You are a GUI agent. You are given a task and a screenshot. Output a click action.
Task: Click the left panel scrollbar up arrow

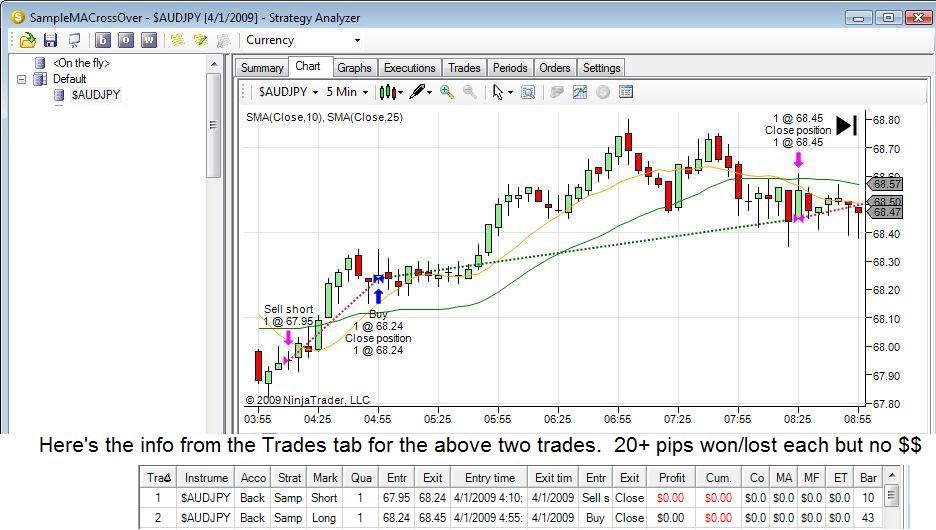(x=214, y=63)
